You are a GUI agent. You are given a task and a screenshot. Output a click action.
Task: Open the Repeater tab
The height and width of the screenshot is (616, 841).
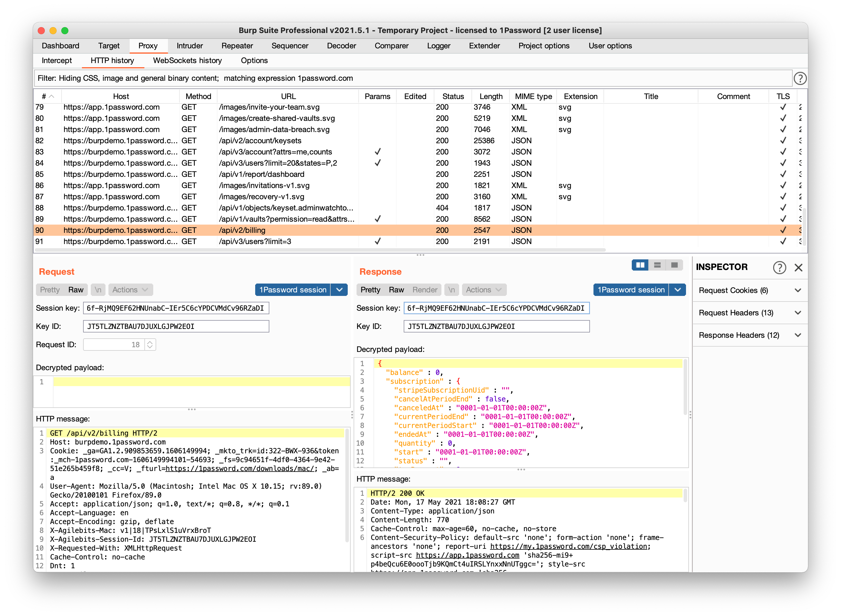(x=237, y=45)
